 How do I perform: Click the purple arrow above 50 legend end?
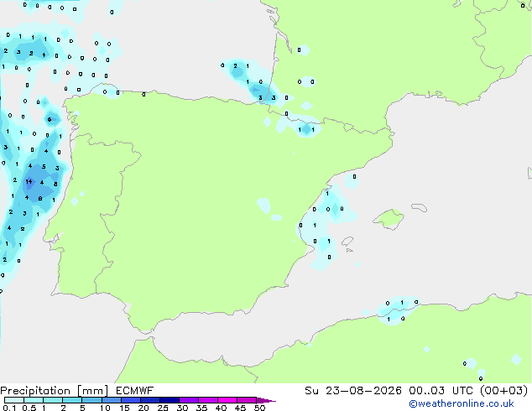[266, 401]
